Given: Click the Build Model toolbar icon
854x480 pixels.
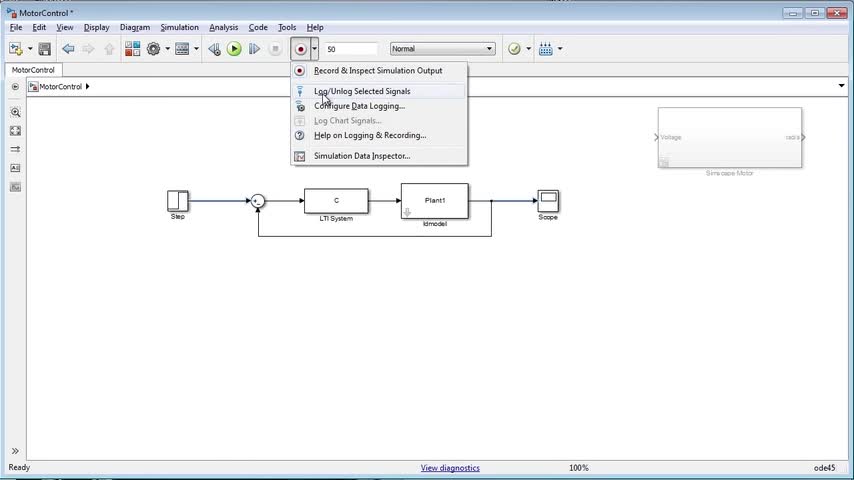Looking at the screenshot, I should click(x=546, y=49).
